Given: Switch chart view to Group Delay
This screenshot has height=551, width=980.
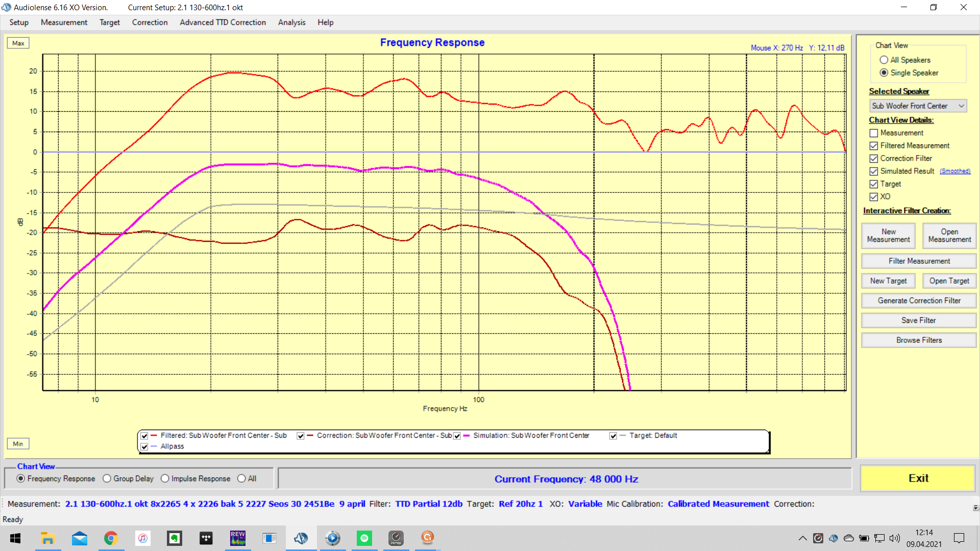Looking at the screenshot, I should point(107,479).
